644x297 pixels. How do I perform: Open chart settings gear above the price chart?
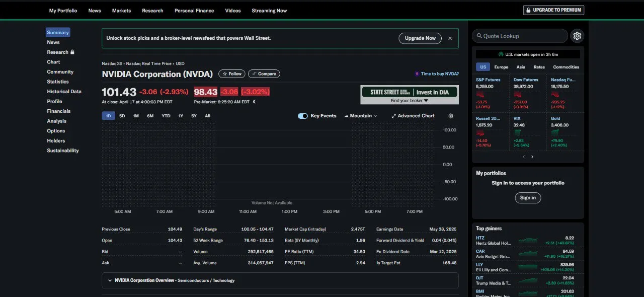click(x=451, y=116)
